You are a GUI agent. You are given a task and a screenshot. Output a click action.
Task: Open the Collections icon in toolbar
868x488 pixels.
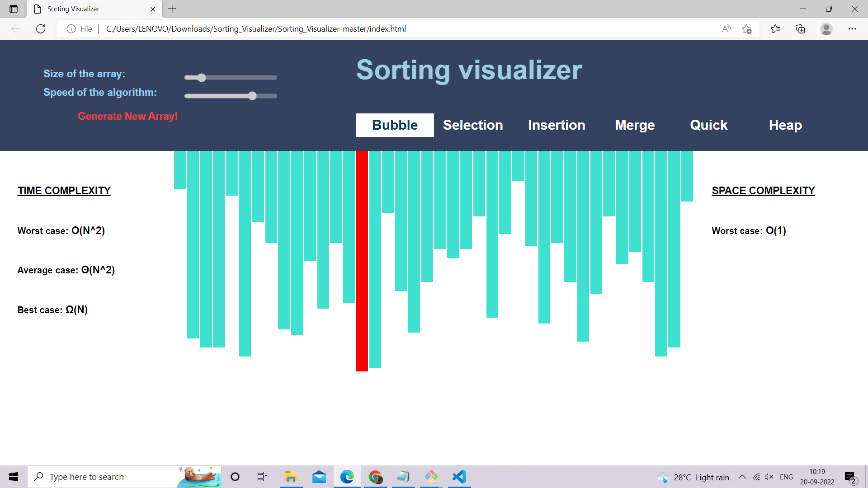click(x=800, y=29)
